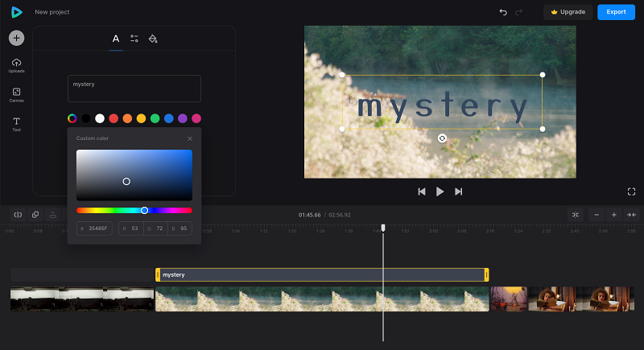Image resolution: width=644 pixels, height=350 pixels.
Task: Switch to the text font tab (A)
Action: point(116,39)
